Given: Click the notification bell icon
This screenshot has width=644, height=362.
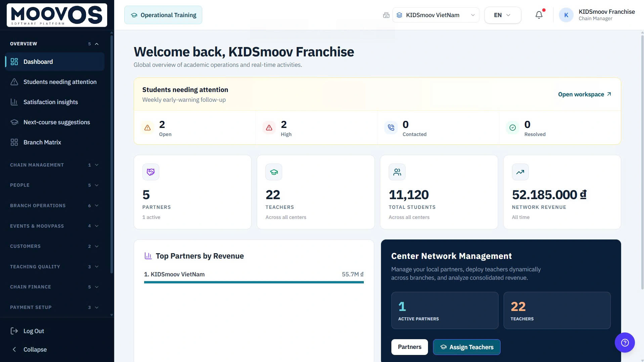Looking at the screenshot, I should (x=539, y=15).
